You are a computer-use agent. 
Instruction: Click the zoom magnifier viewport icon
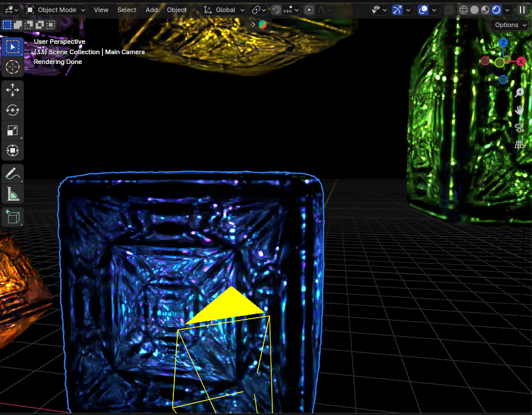click(519, 92)
